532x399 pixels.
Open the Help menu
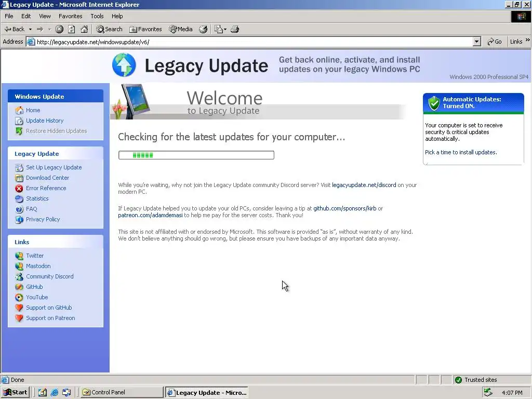coord(117,16)
